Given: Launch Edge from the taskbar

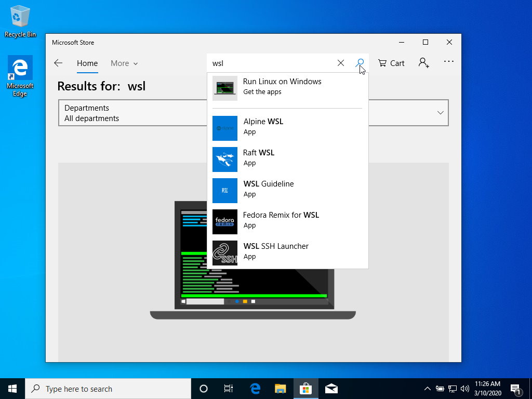Looking at the screenshot, I should pyautogui.click(x=255, y=389).
